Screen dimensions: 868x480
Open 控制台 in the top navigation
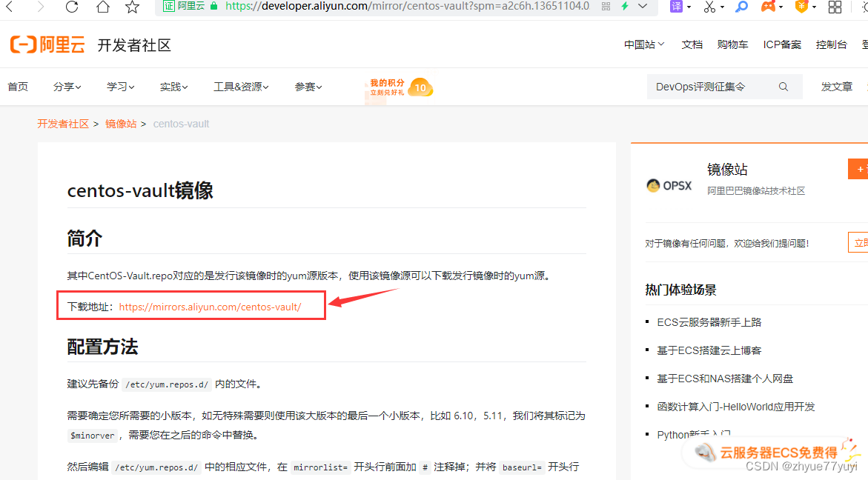[831, 44]
